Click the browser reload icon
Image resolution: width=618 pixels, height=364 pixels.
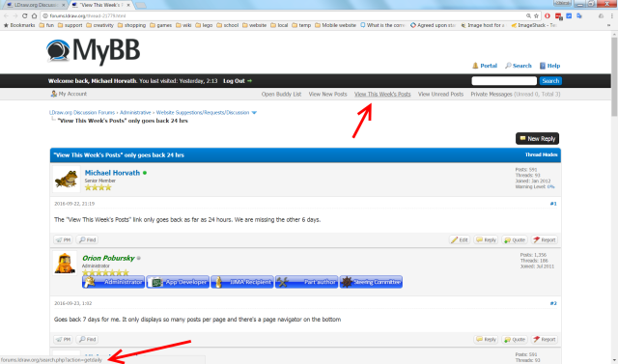tap(25, 15)
